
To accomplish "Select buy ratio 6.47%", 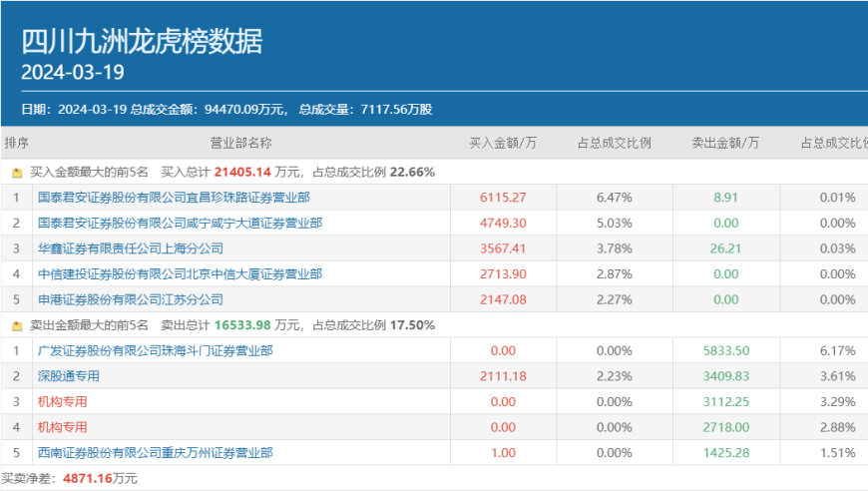I will point(615,198).
